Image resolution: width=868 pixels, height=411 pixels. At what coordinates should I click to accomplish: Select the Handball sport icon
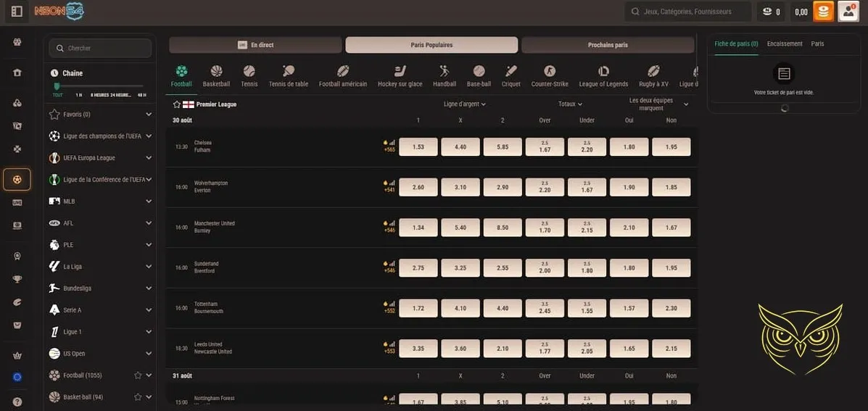coord(445,71)
